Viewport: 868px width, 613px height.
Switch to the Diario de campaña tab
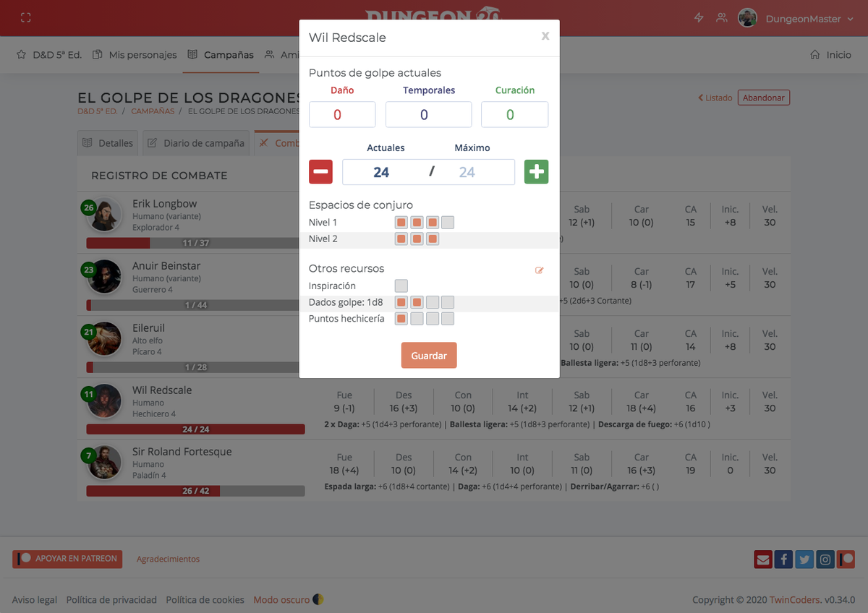point(196,143)
